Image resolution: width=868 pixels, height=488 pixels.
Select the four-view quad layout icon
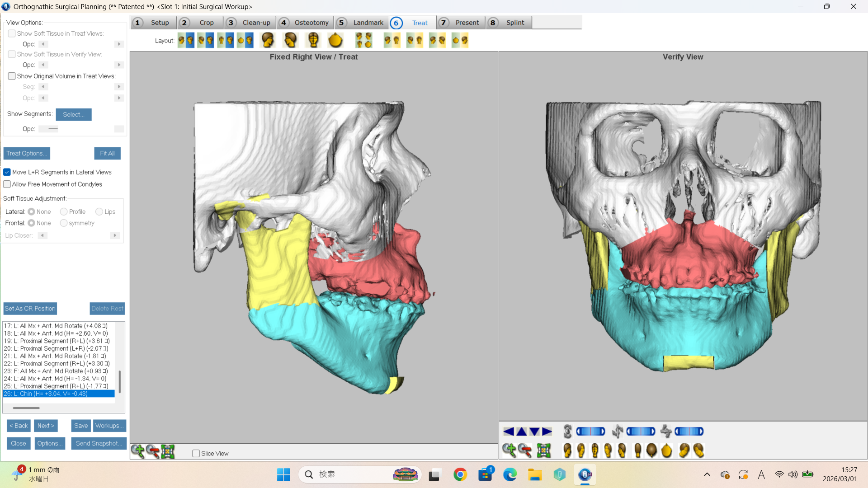click(363, 40)
